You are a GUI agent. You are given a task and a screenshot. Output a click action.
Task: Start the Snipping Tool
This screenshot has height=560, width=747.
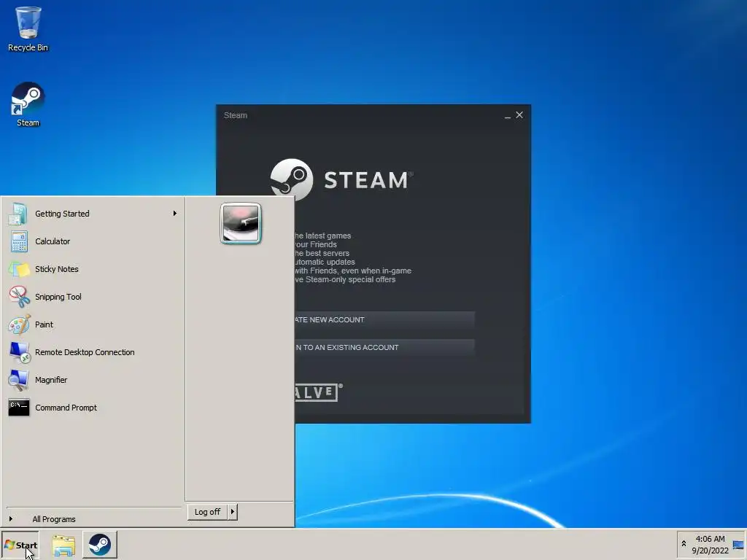(x=93, y=297)
